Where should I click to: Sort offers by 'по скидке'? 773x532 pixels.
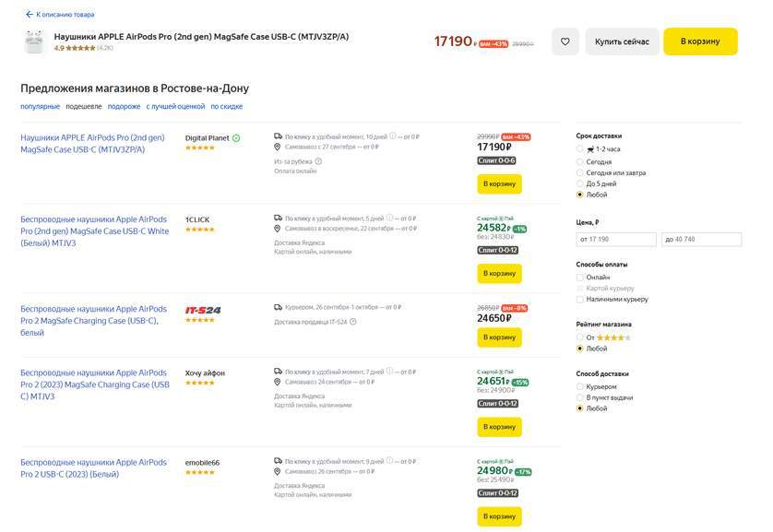pos(227,106)
